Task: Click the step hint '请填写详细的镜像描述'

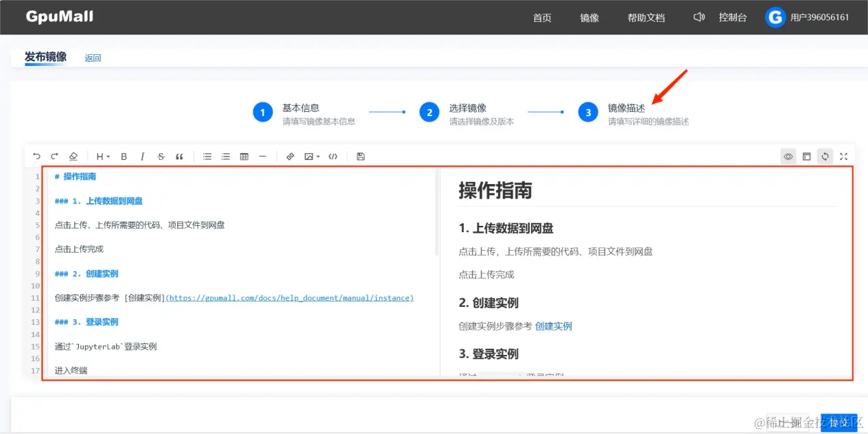Action: 648,122
